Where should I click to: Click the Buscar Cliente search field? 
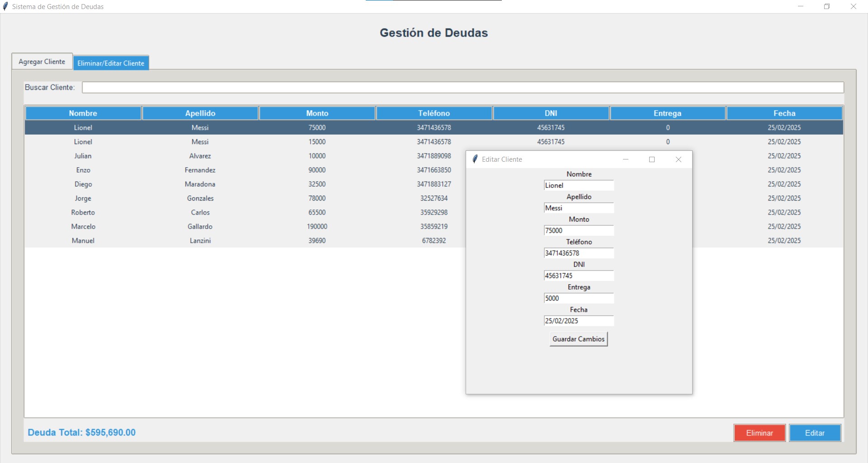(x=462, y=88)
